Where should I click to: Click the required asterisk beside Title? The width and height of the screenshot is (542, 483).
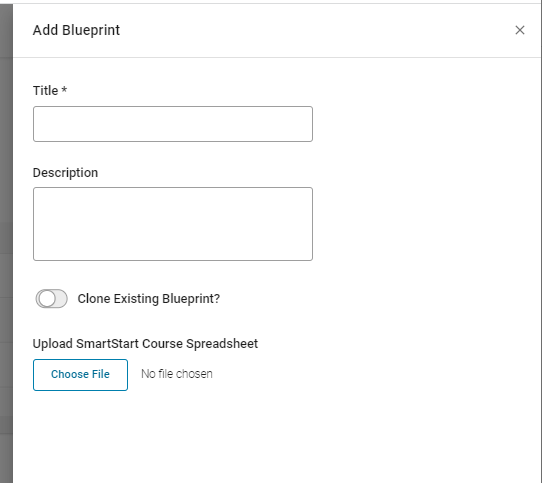click(64, 90)
